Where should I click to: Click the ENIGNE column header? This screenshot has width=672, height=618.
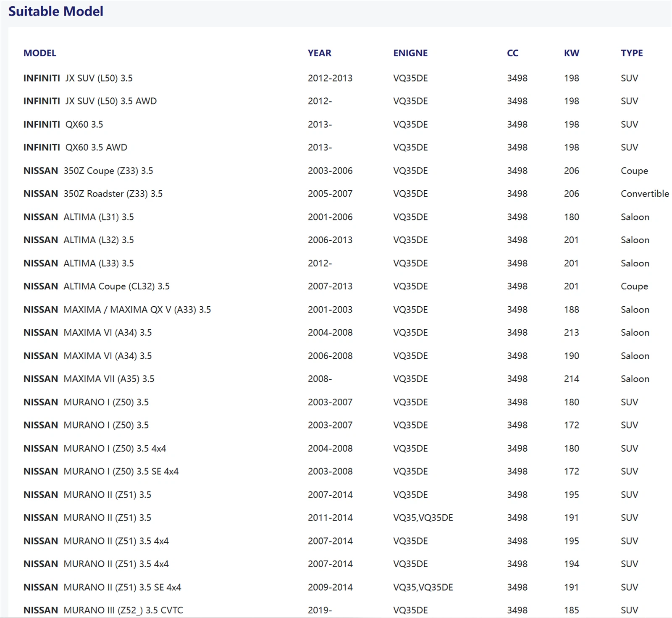pos(410,53)
